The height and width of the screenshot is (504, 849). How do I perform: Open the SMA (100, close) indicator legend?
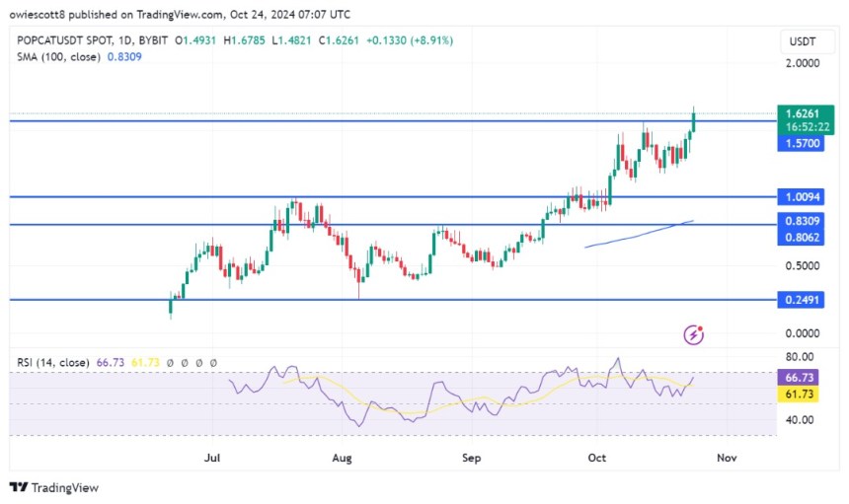[58, 57]
